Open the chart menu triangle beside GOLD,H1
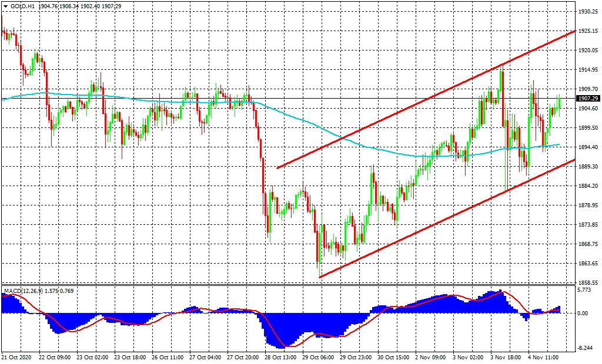 tap(6, 6)
